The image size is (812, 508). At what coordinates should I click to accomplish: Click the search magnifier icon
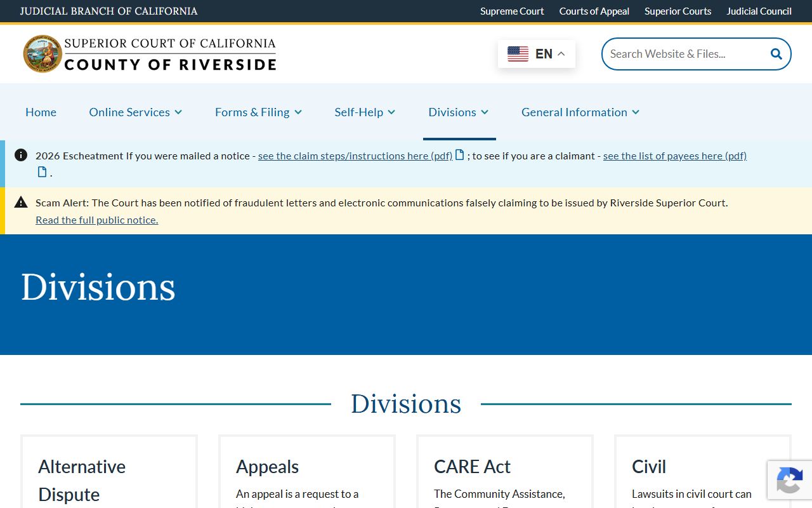click(776, 54)
